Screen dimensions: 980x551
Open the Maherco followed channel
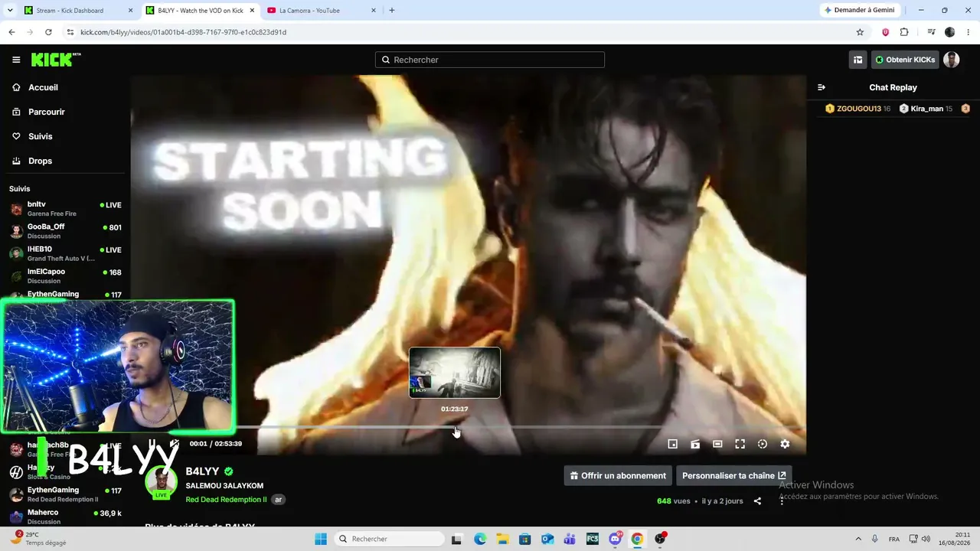click(x=65, y=517)
